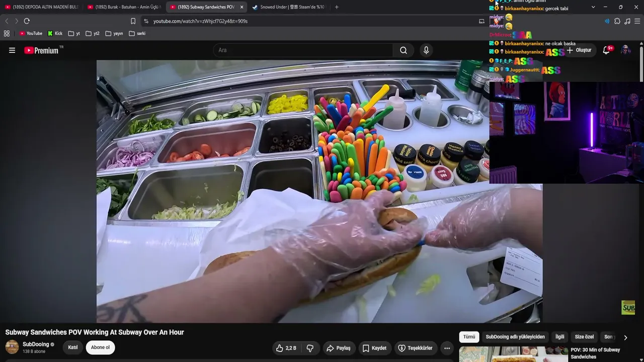Open SubDooing channel avatar

12,347
